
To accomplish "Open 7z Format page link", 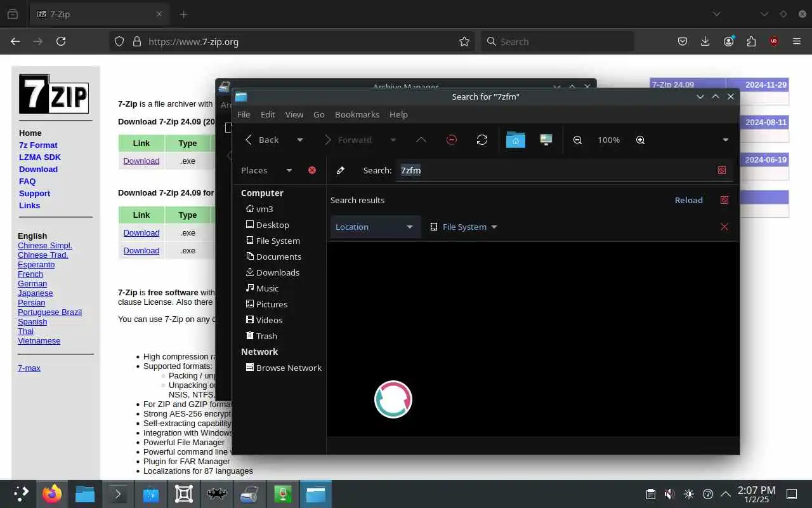I will [38, 145].
